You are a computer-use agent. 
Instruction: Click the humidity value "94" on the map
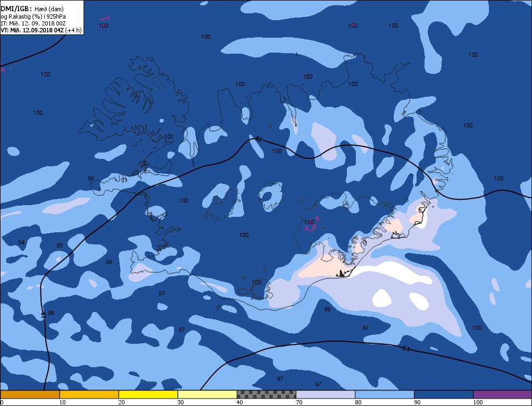click(21, 242)
